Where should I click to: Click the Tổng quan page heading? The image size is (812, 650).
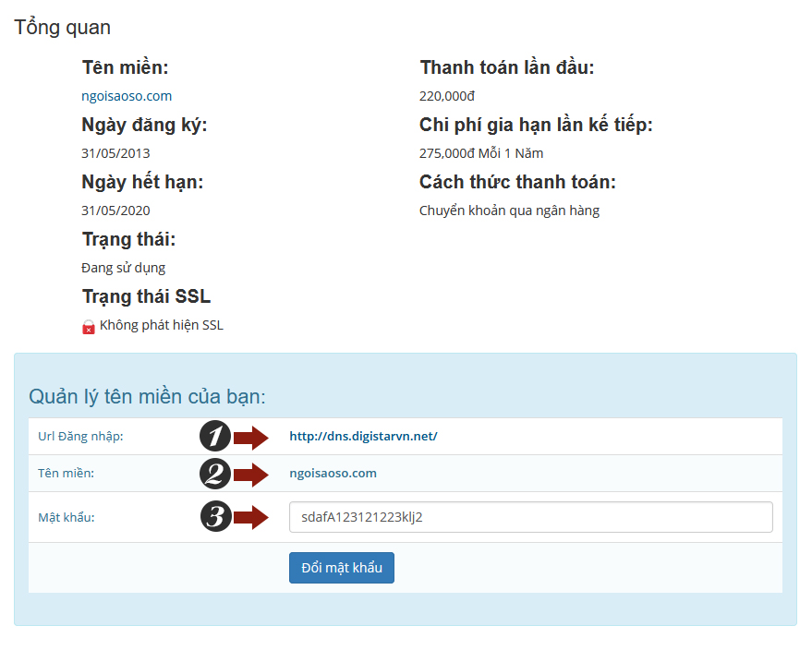(x=63, y=28)
